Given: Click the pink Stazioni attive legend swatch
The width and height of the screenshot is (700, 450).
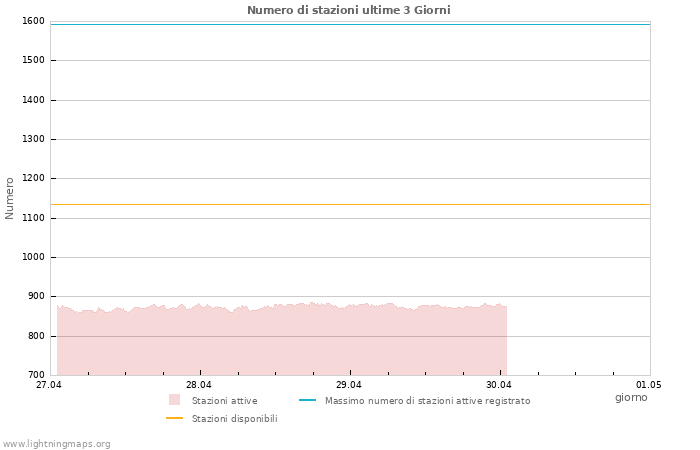Looking at the screenshot, I should point(174,400).
